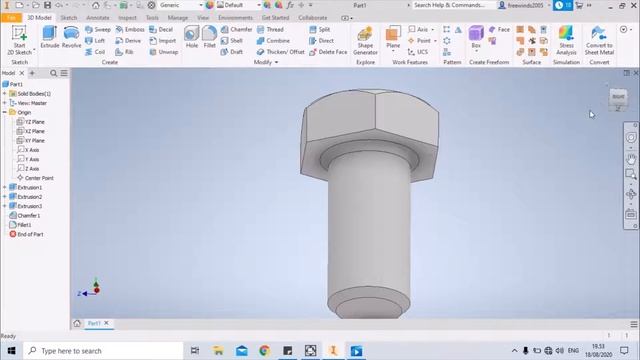Click the Import command
640x360 pixels.
[162, 40]
